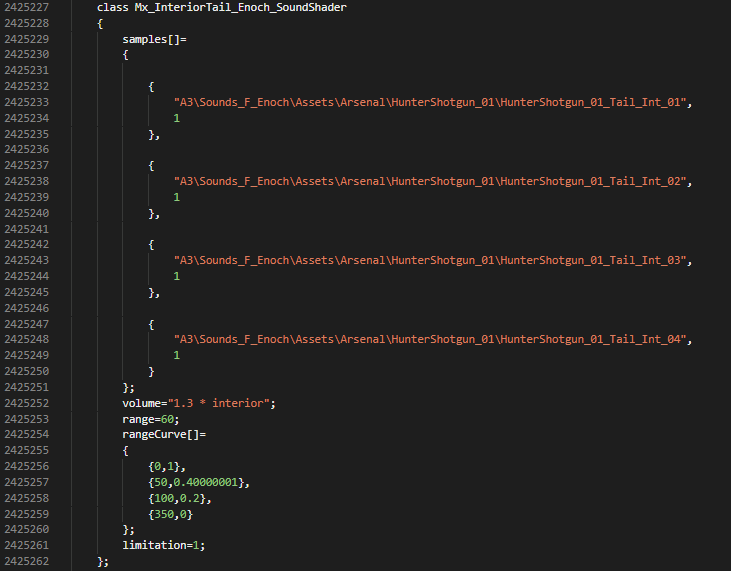The image size is (731, 571).
Task: Select line number 2425227
Action: point(27,7)
